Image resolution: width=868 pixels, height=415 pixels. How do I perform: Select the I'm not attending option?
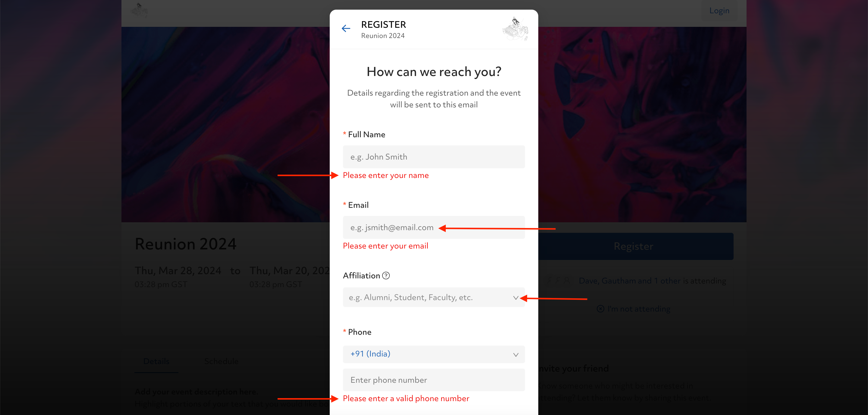point(639,309)
